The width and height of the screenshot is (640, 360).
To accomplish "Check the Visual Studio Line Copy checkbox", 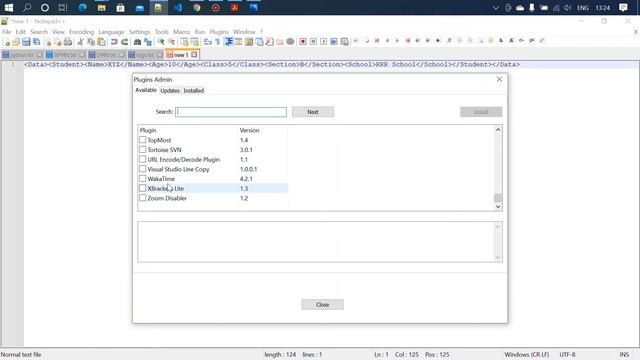I will tap(142, 169).
